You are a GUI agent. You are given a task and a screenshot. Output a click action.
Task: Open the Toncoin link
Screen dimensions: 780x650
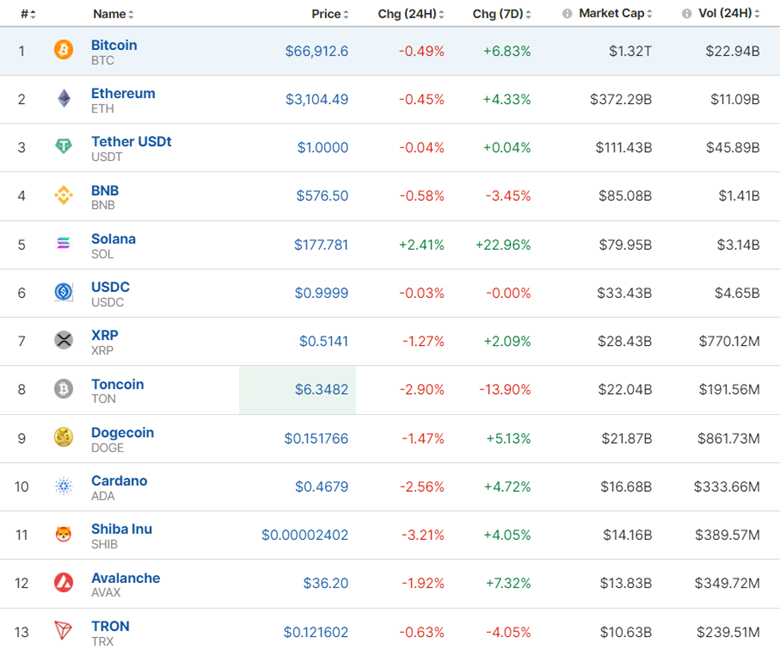pos(117,384)
